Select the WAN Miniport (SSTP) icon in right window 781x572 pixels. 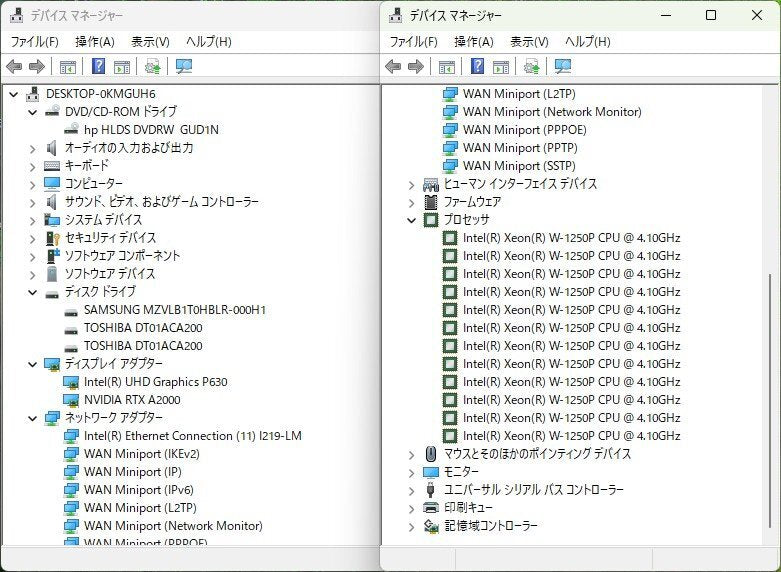click(450, 165)
